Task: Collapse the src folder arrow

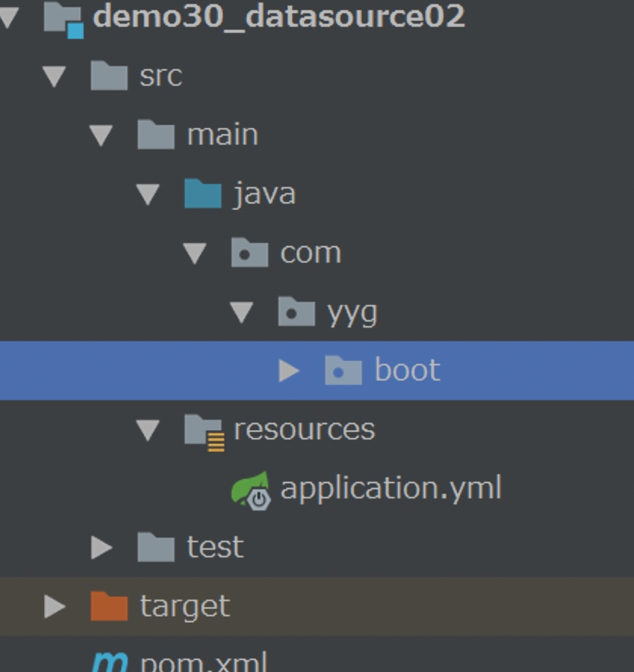Action: click(x=54, y=77)
